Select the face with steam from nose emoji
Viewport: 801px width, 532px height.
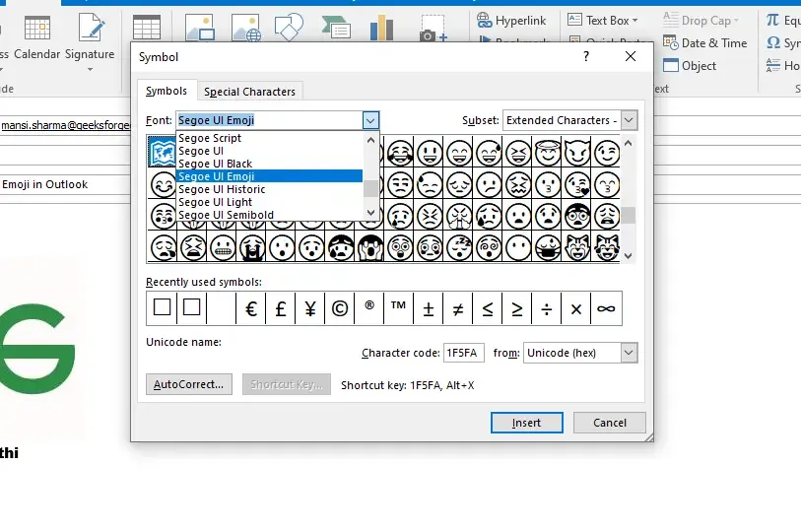459,216
